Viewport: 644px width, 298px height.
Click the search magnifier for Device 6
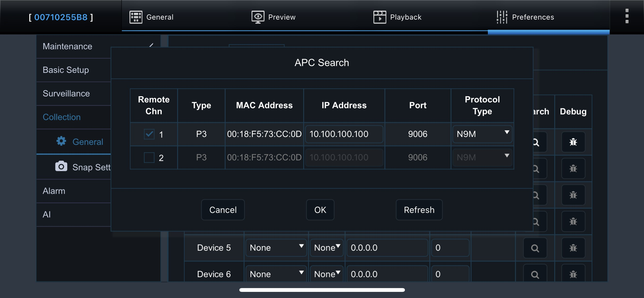(535, 274)
